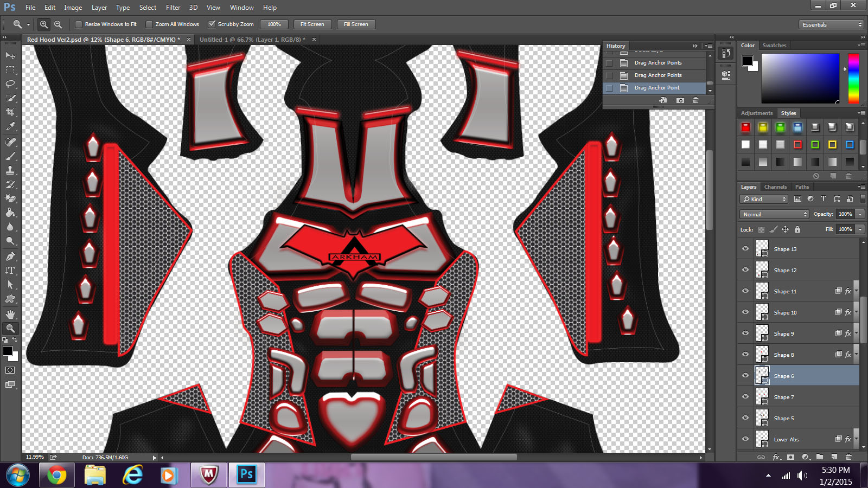
Task: Delete current state in History panel
Action: [x=696, y=100]
